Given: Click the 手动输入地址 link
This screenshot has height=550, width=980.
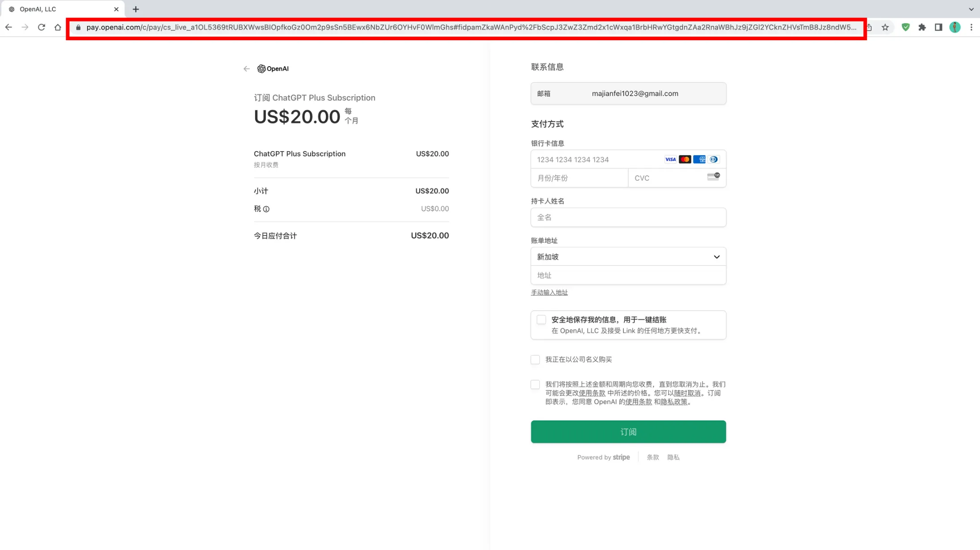Looking at the screenshot, I should [x=549, y=292].
